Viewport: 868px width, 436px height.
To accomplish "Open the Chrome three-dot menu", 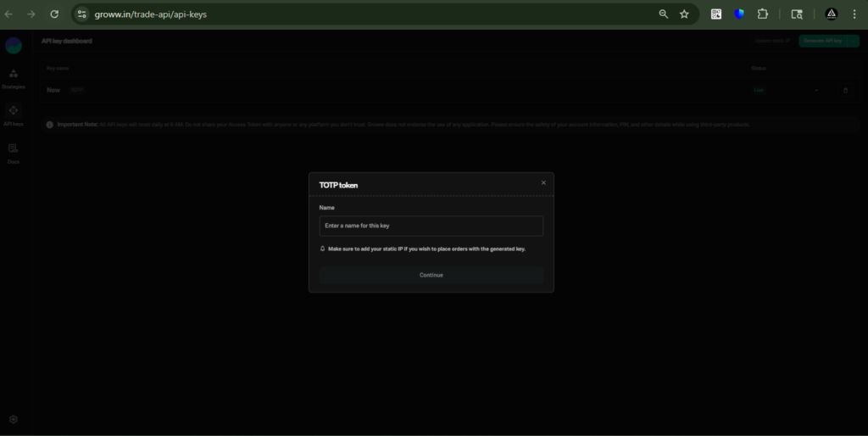I will (x=856, y=14).
